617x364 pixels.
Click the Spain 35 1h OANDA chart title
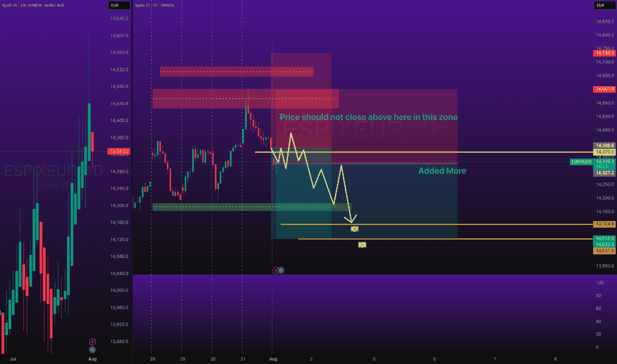[x=154, y=5]
